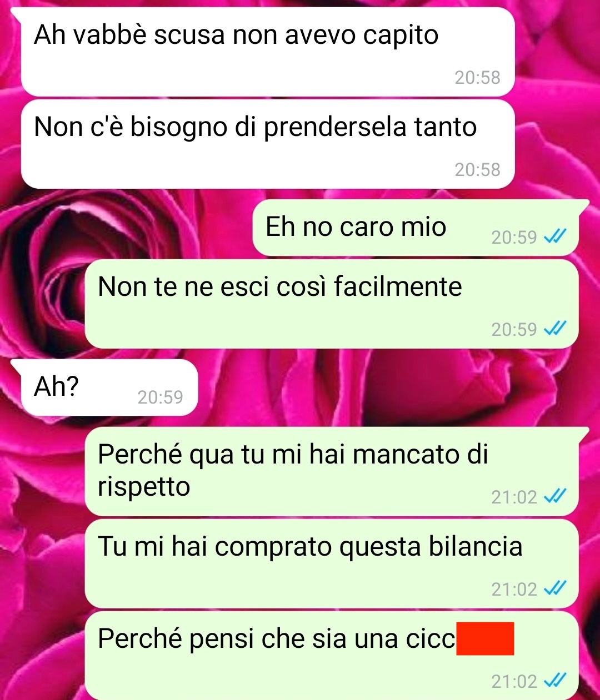This screenshot has height=700, width=600.
Task: Tap the blue ticks on 'mancato di rispetto' message
Action: [554, 496]
